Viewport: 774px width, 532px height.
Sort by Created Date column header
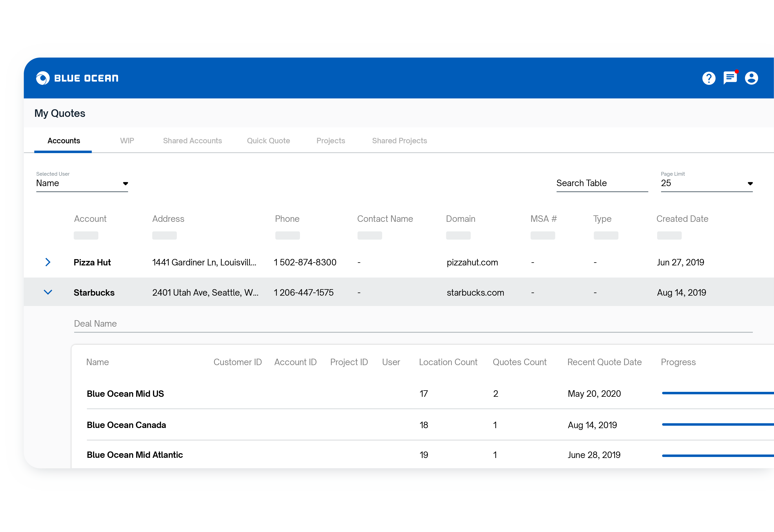click(x=682, y=219)
